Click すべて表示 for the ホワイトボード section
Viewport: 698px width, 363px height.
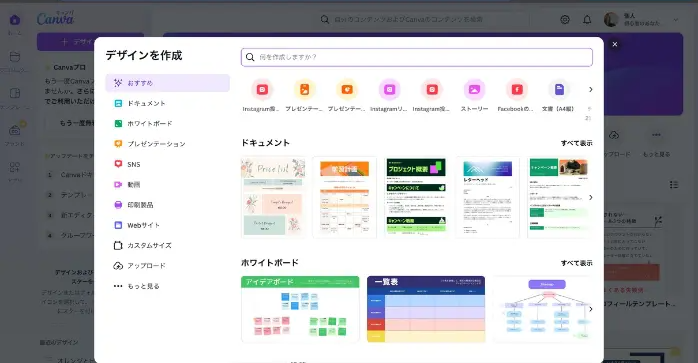pos(576,263)
